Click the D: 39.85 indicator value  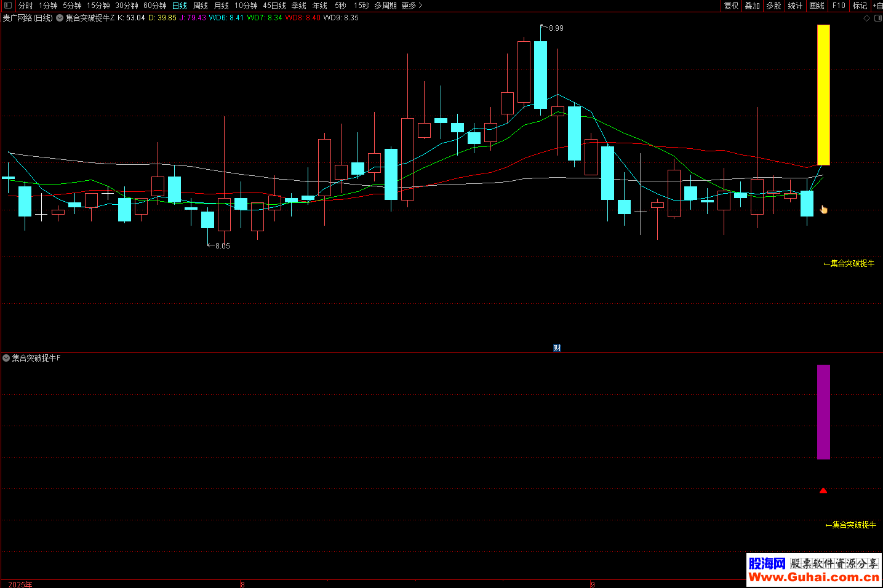[162, 18]
